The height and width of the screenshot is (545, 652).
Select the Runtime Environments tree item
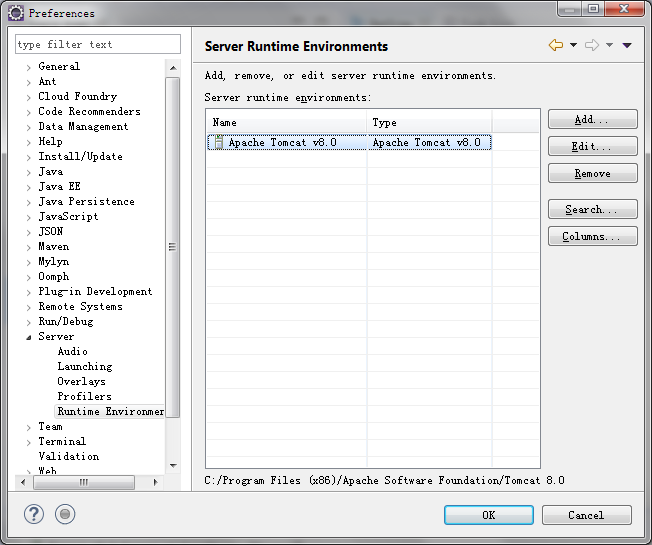(x=110, y=411)
